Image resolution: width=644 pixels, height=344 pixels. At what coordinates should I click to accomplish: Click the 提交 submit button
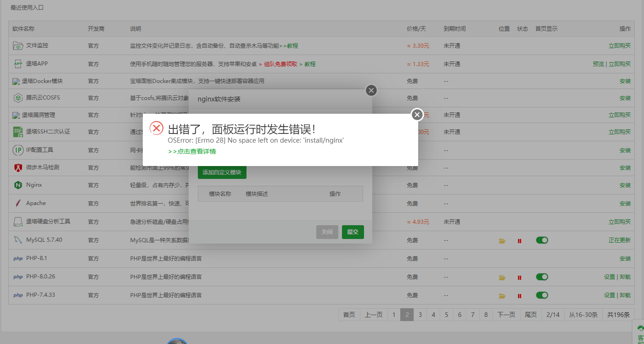pyautogui.click(x=353, y=232)
